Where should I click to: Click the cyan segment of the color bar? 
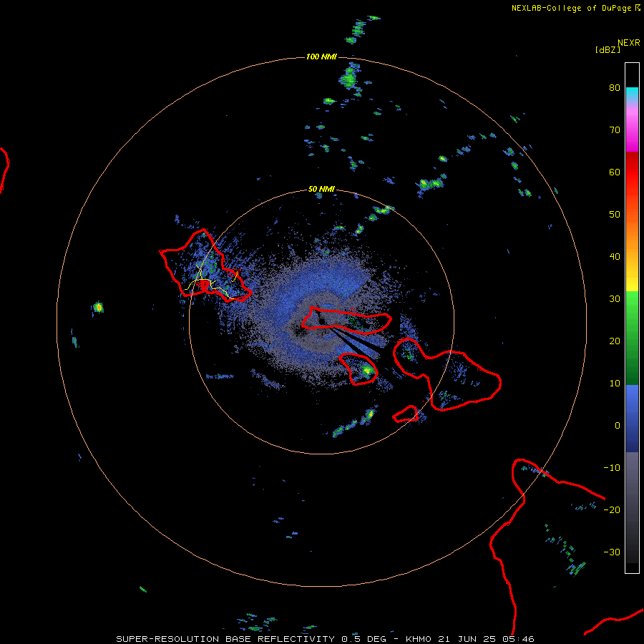[632, 93]
